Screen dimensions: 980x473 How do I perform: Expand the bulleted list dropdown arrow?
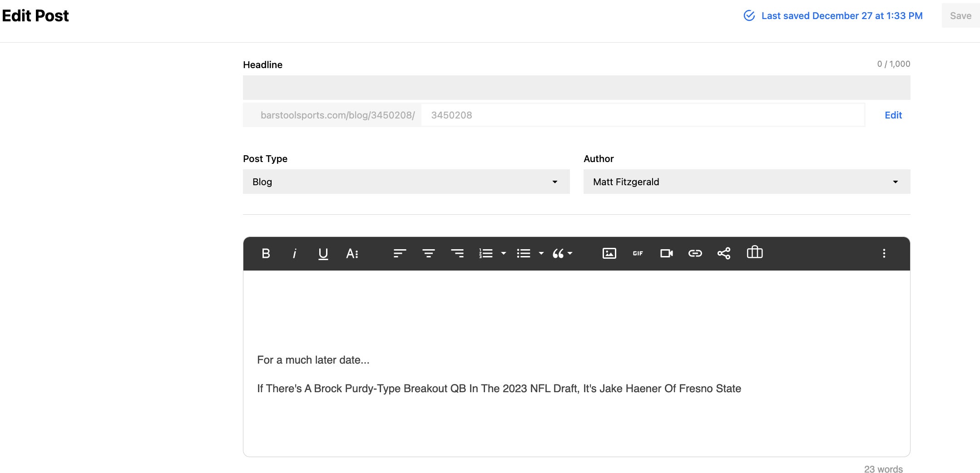click(x=541, y=253)
